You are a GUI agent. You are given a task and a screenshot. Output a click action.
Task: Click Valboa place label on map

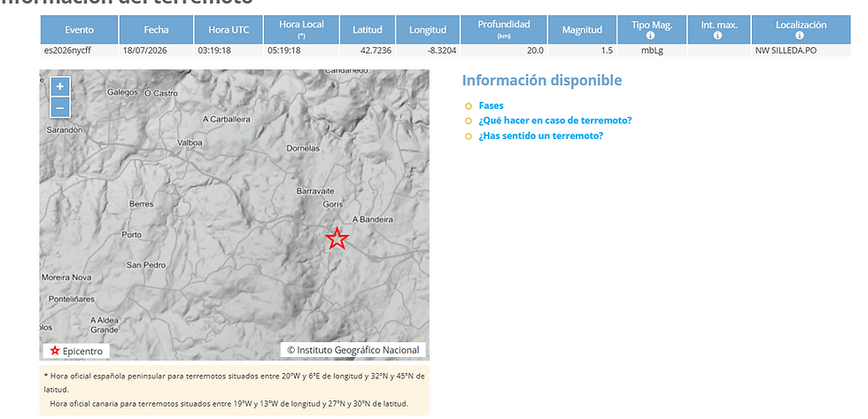(190, 143)
